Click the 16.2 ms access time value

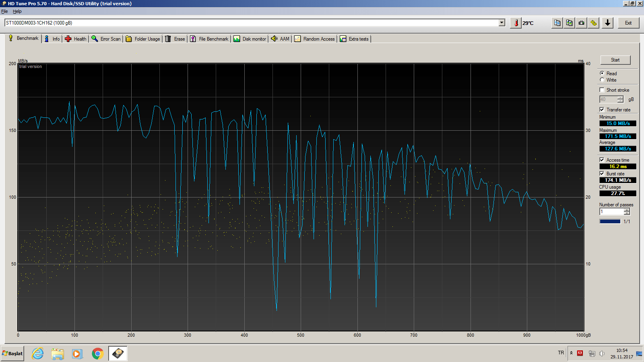tap(618, 167)
